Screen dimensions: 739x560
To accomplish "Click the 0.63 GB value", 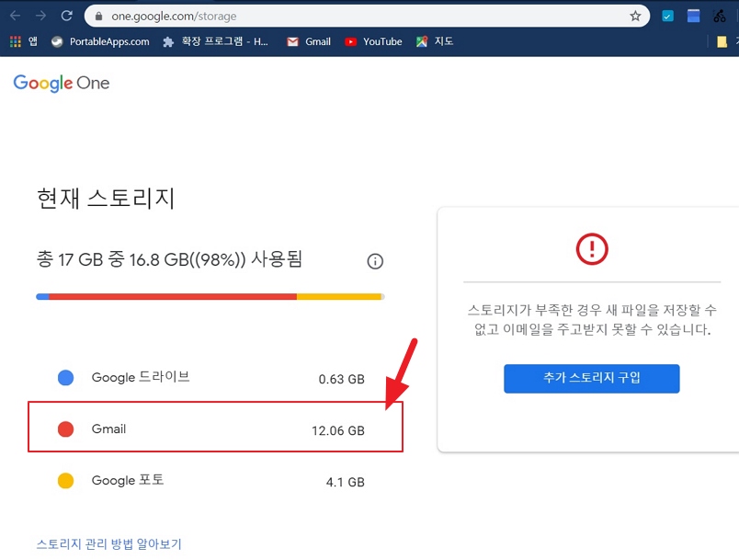I will pyautogui.click(x=342, y=379).
